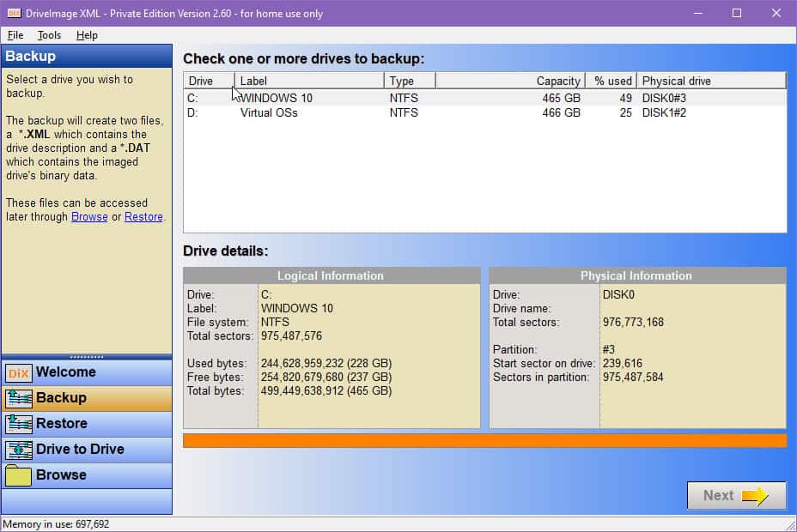Open the Browse section label

pos(61,475)
